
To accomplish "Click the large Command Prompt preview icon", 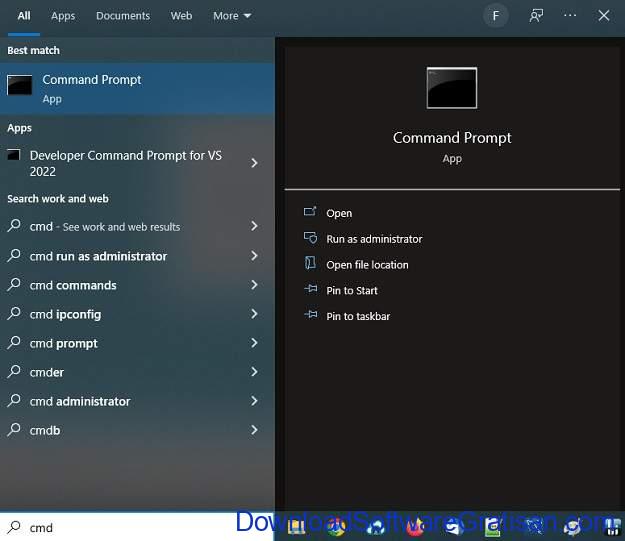I will 452,88.
